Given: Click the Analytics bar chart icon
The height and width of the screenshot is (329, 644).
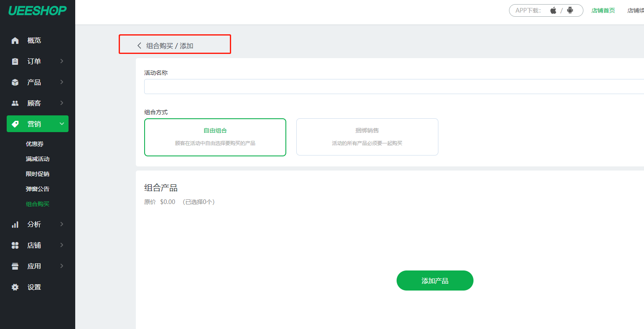Looking at the screenshot, I should coord(15,224).
